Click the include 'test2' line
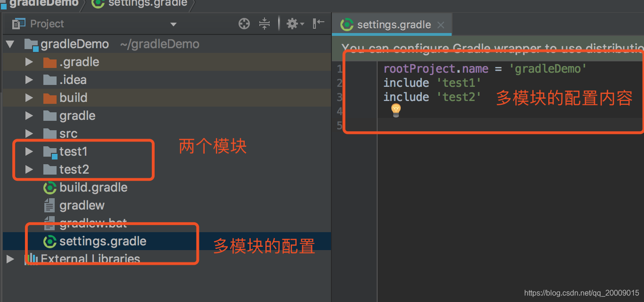The image size is (644, 302). [x=432, y=97]
